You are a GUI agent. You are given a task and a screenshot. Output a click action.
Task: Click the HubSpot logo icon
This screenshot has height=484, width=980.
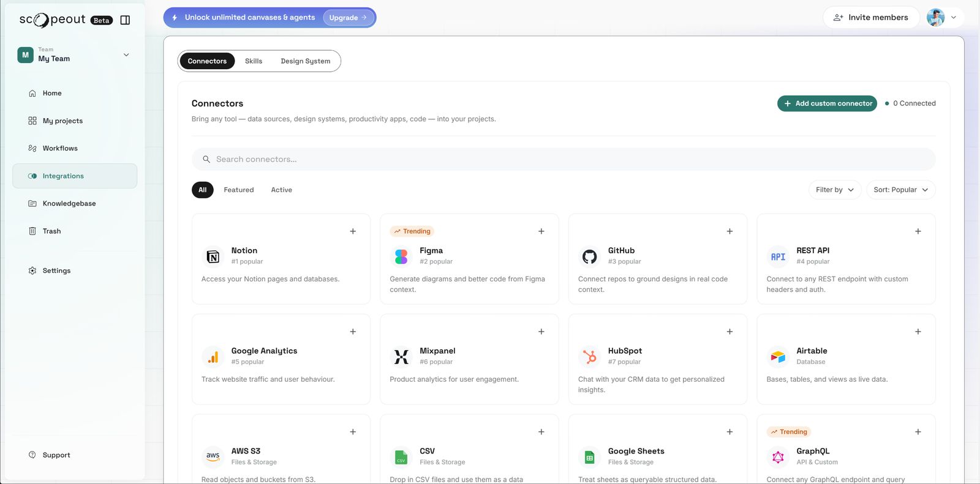[x=590, y=357]
